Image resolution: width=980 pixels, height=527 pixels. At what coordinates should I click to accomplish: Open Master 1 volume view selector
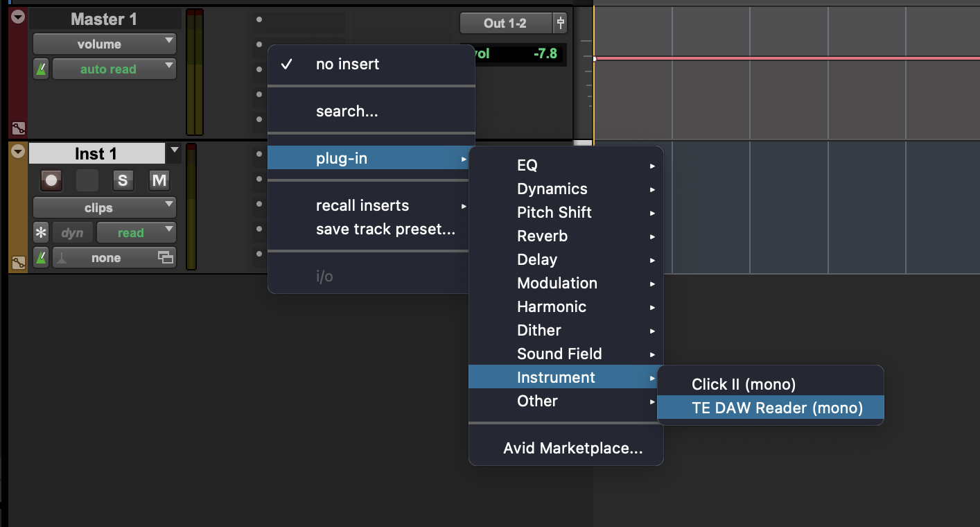(105, 44)
